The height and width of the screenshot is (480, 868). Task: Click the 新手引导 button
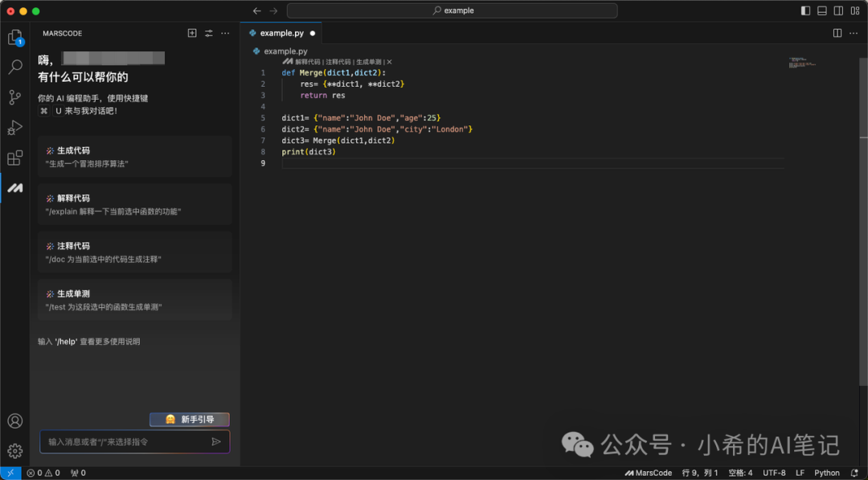click(190, 419)
